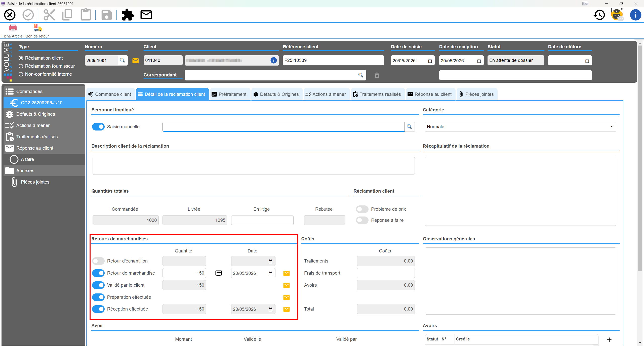Click the yellow mail icon on Réception effectuée row
Viewport: 644px width, 347px height.
point(286,309)
